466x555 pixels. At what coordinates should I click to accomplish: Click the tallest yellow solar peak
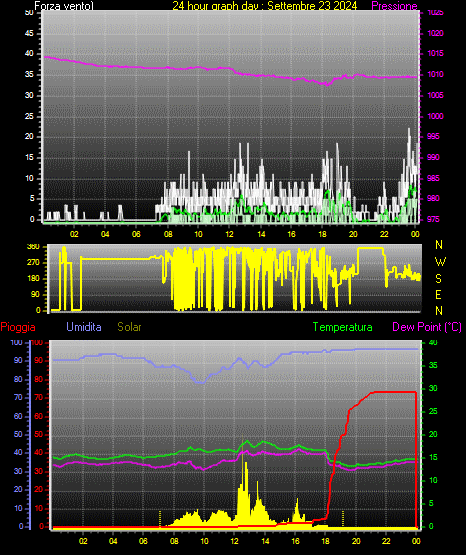click(x=243, y=457)
